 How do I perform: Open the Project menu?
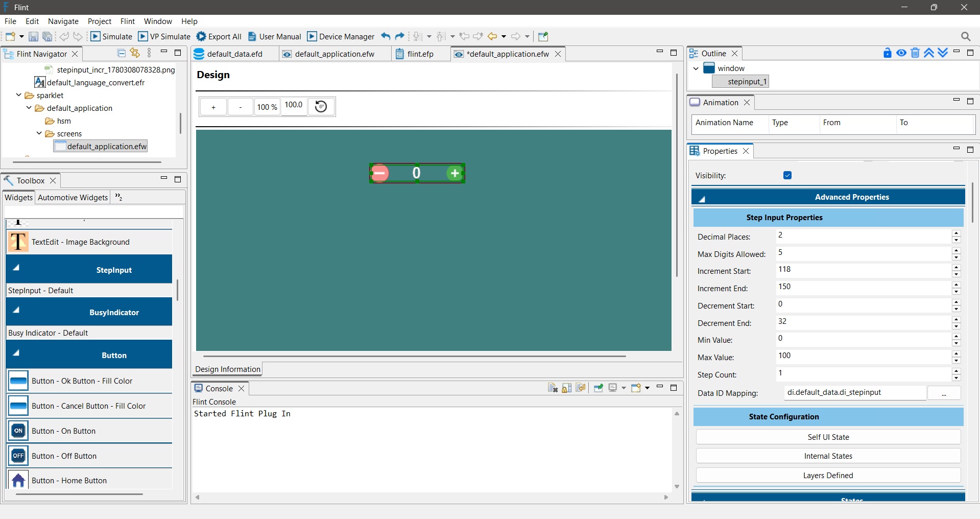tap(100, 21)
